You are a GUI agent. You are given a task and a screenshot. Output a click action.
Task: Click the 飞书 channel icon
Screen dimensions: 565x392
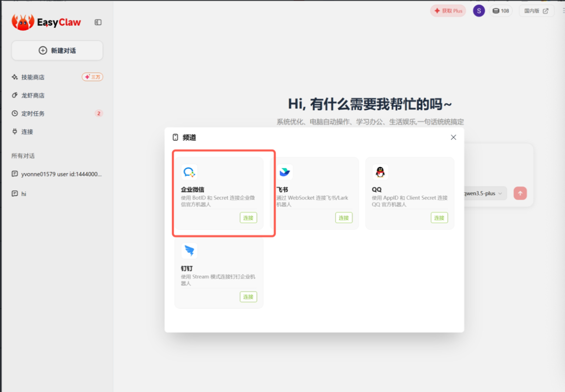click(x=285, y=172)
